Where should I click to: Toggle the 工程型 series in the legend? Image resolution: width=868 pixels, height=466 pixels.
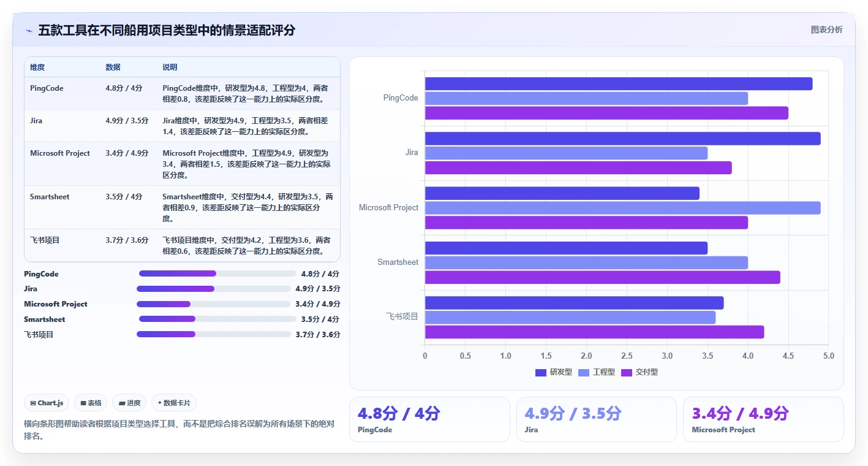[596, 372]
